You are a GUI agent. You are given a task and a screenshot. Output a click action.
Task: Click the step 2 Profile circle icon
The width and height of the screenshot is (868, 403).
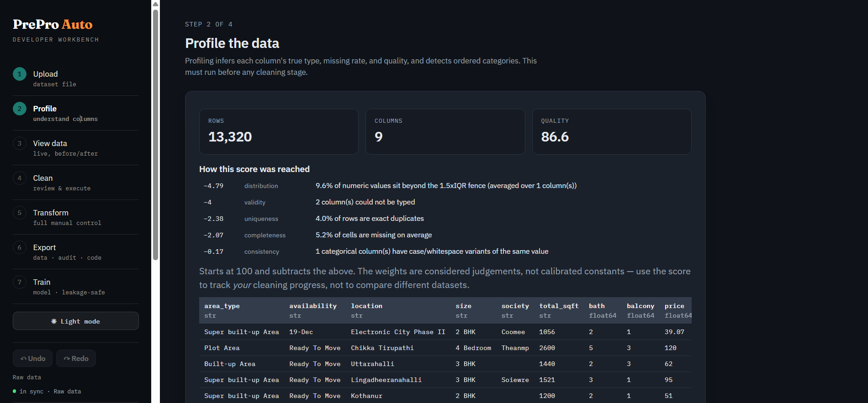point(19,109)
